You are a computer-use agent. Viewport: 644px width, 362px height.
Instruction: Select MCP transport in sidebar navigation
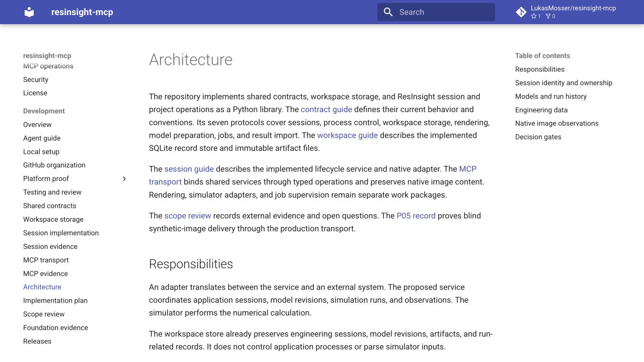(46, 260)
